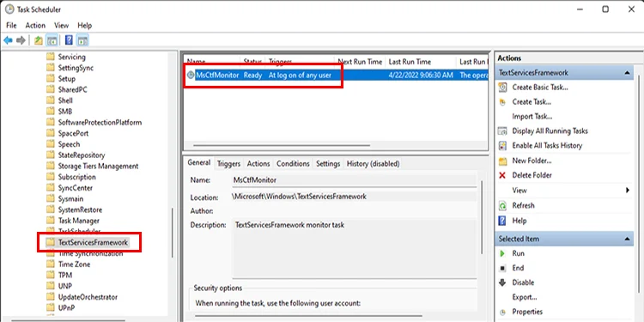
Task: Click the Enable All Tasks History icon
Action: (x=502, y=146)
